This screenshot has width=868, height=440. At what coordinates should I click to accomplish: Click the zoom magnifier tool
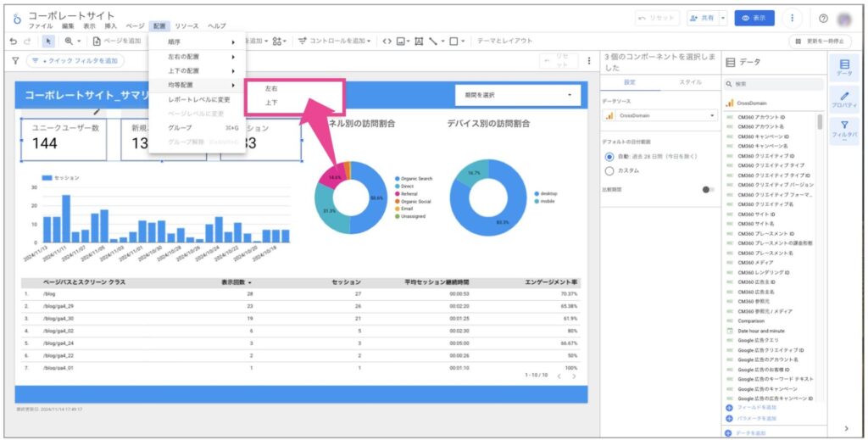[x=69, y=41]
